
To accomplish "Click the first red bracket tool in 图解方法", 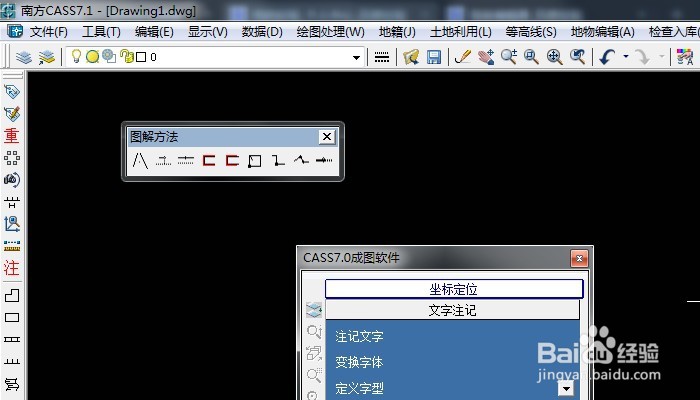I will (x=209, y=160).
